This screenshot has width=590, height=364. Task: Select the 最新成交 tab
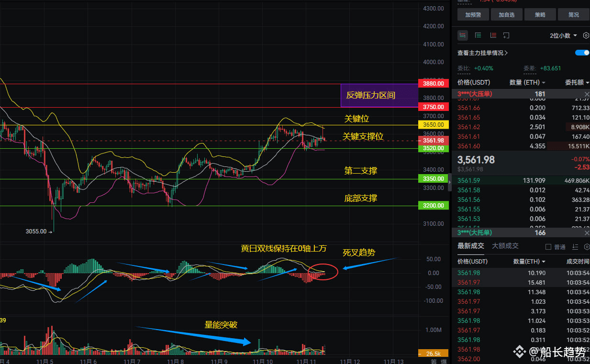(x=471, y=246)
